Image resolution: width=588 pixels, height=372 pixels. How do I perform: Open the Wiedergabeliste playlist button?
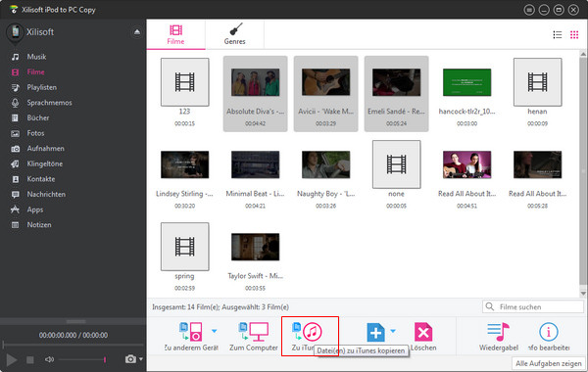coord(499,337)
